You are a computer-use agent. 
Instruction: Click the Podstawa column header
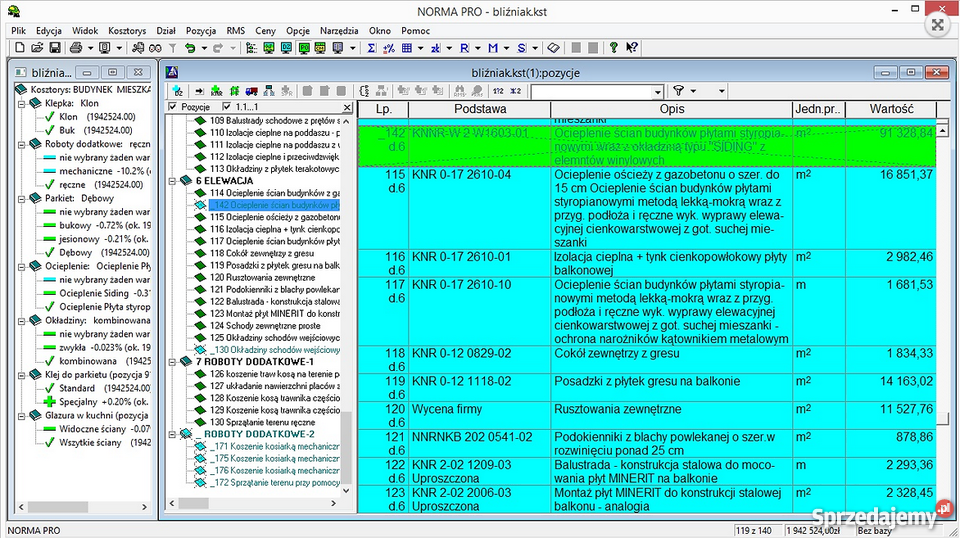tap(479, 108)
